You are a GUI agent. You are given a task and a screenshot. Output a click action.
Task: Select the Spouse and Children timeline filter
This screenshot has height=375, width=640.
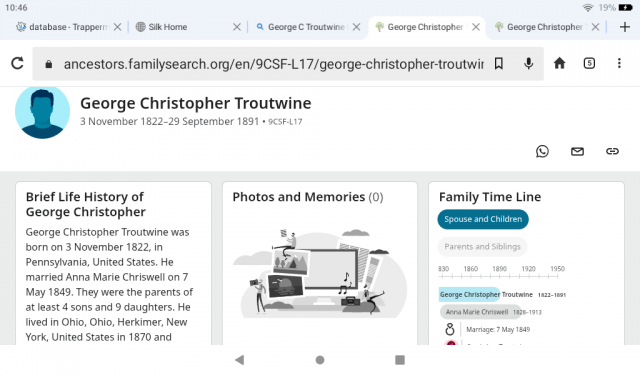tap(483, 219)
